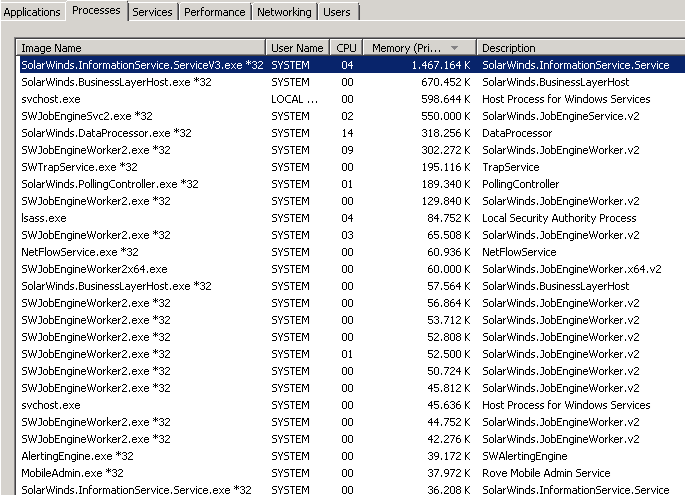Select the Processes tab
Screen dimensions: 685x495
tap(96, 10)
